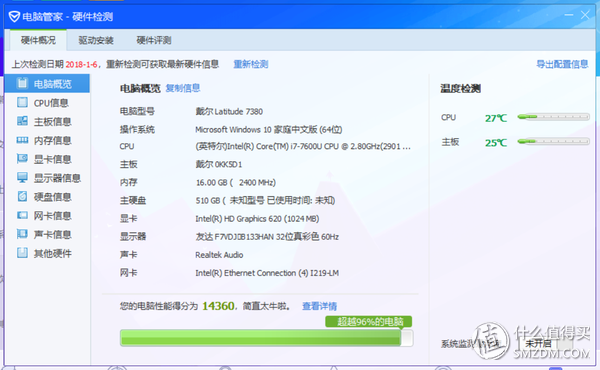Select 其他硬件 label in sidebar
The image size is (600, 370).
[52, 253]
